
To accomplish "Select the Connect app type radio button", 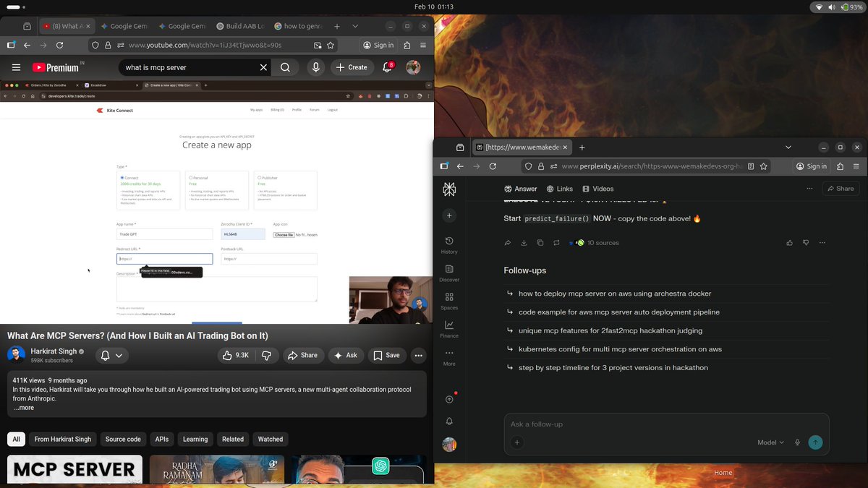I will (x=122, y=178).
